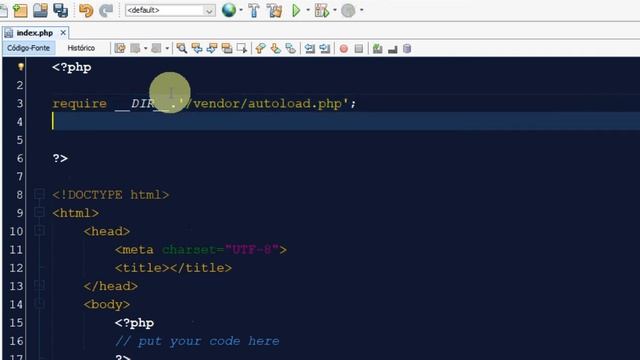Click Shift Line Left icon
Screen dimensions: 640x360
(x=309, y=49)
